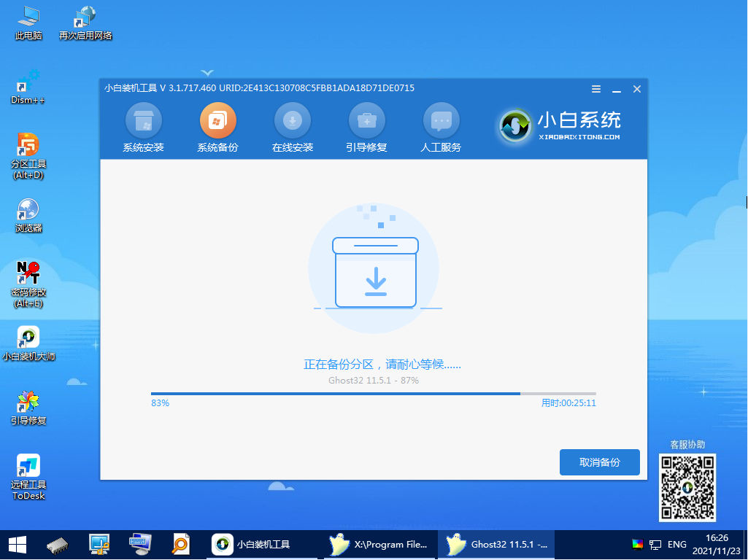Open 分区工具 partition tool
Screen dimensions: 748x560
[x=27, y=149]
